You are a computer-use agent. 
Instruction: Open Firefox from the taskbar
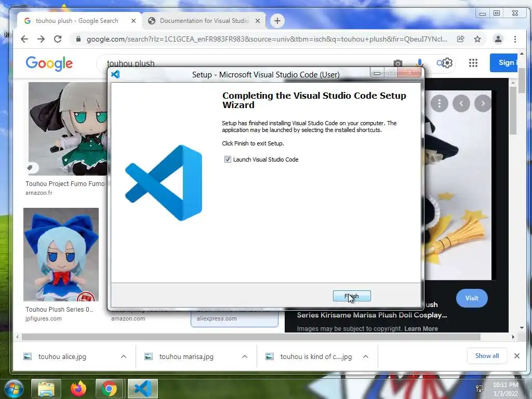[78, 389]
